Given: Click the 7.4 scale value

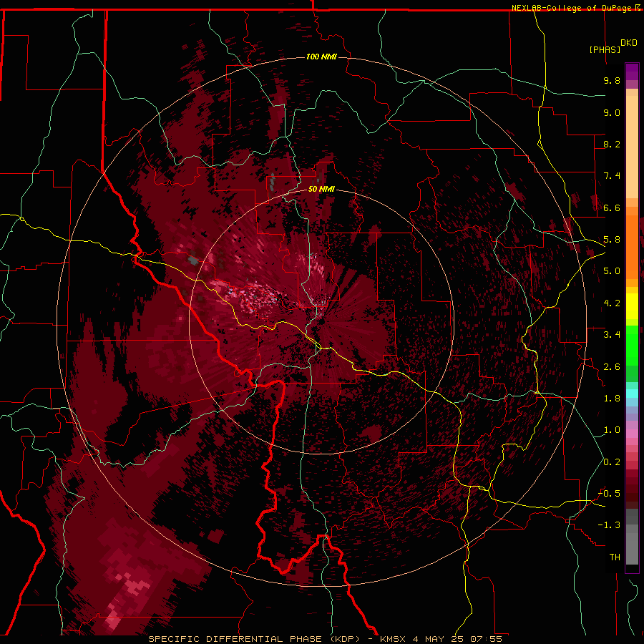Looking at the screenshot, I should tap(612, 176).
